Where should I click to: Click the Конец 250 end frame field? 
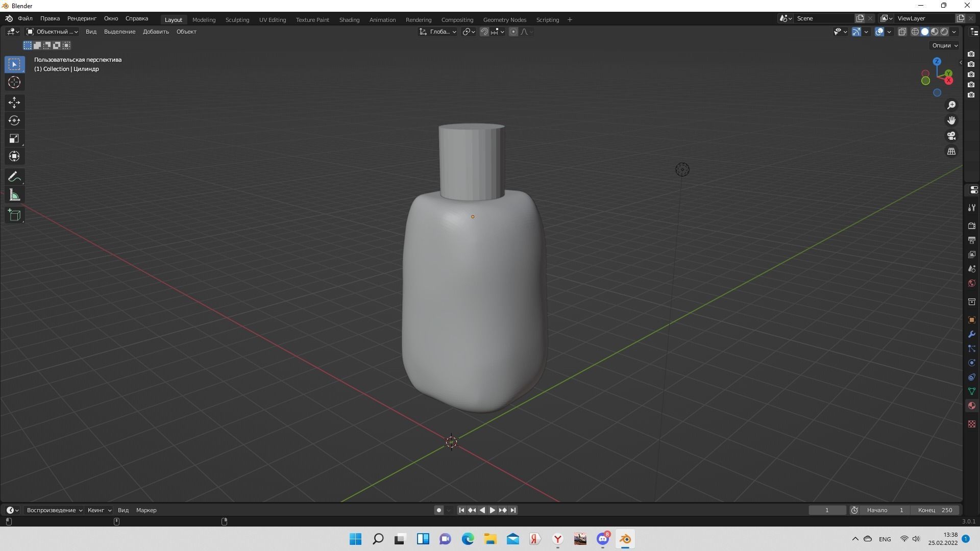[x=936, y=510]
